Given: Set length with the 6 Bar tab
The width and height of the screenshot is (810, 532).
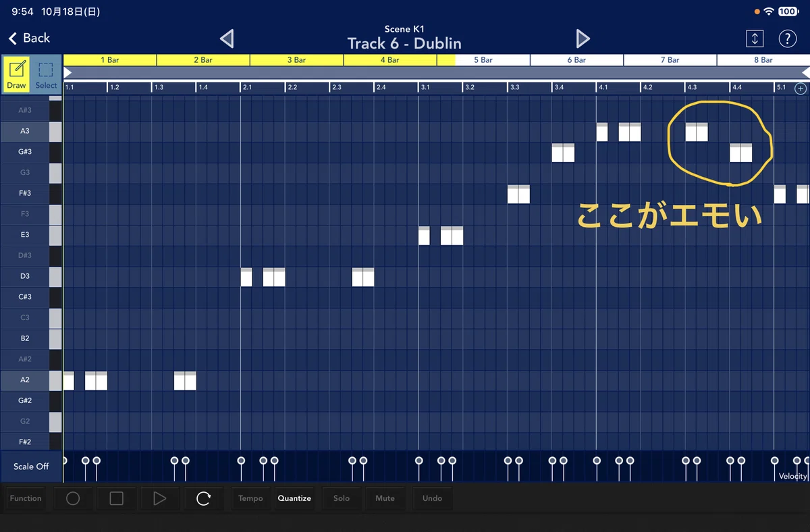Looking at the screenshot, I should pos(576,60).
